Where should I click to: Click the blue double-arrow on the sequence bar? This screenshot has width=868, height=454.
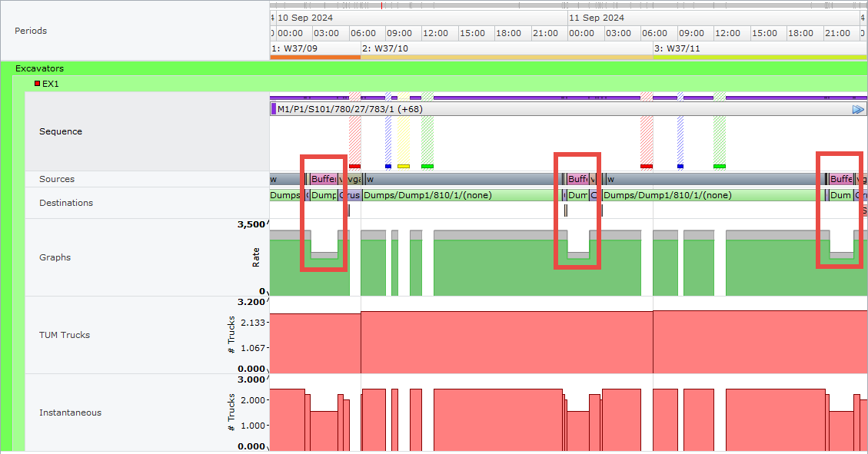858,110
